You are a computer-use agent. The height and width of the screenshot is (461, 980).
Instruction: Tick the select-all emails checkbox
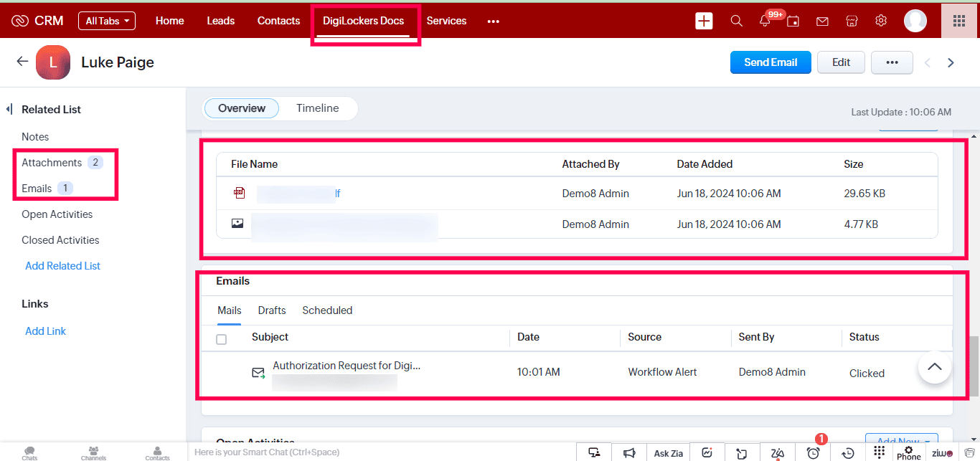point(222,339)
